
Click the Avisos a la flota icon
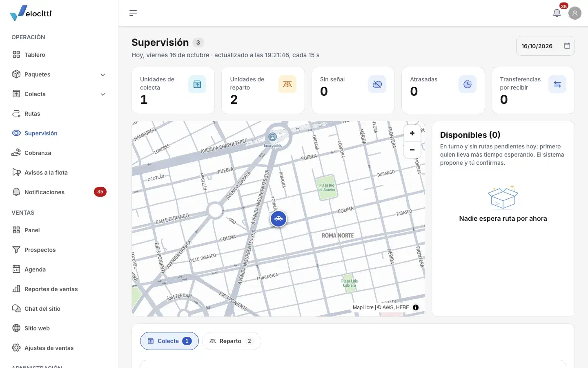pyautogui.click(x=16, y=173)
